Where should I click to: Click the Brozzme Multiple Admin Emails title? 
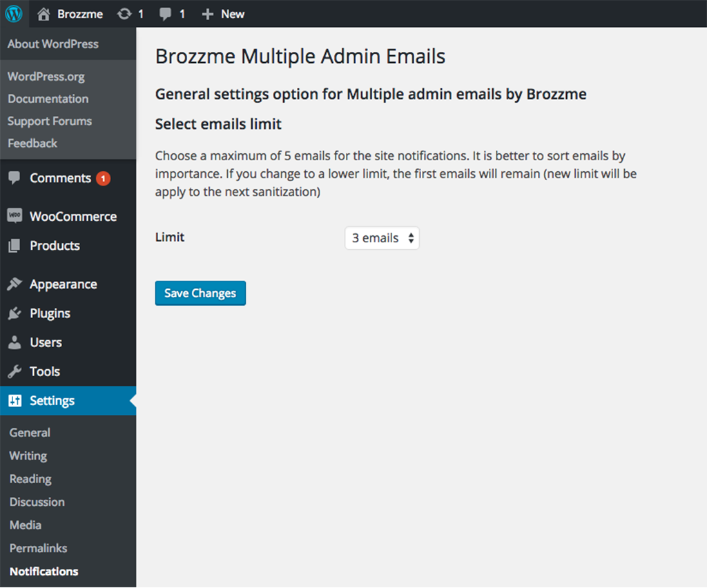coord(300,57)
